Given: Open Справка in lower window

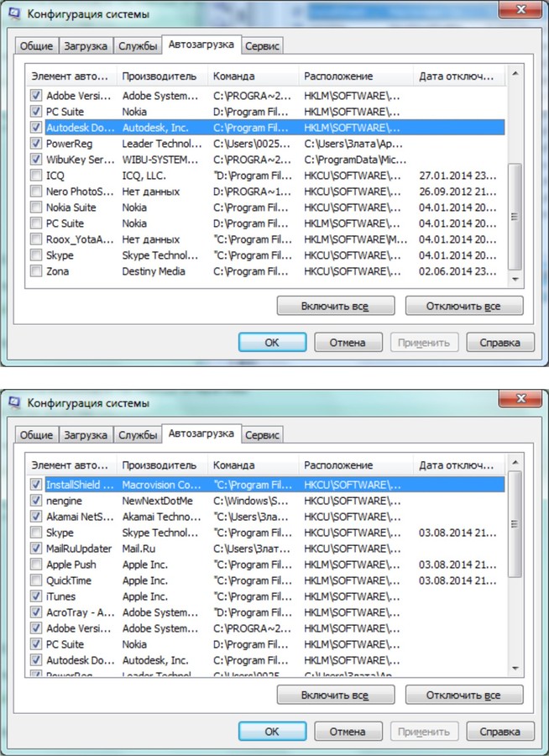Looking at the screenshot, I should coord(499,732).
